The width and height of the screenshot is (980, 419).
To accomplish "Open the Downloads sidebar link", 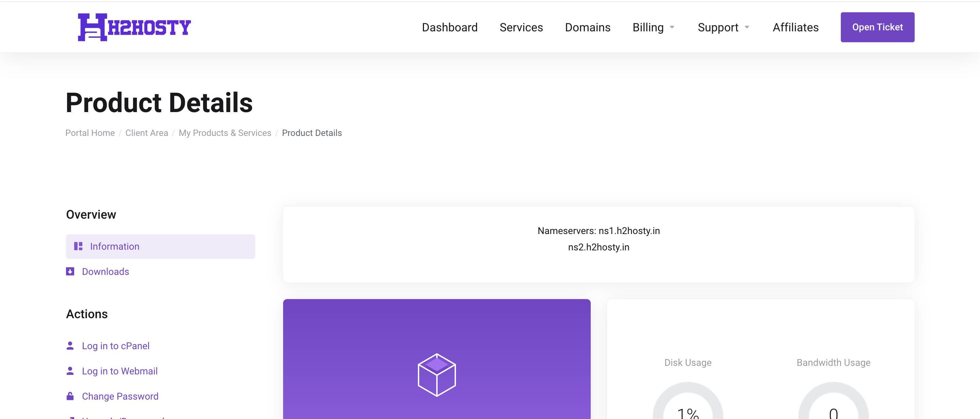I will point(105,271).
